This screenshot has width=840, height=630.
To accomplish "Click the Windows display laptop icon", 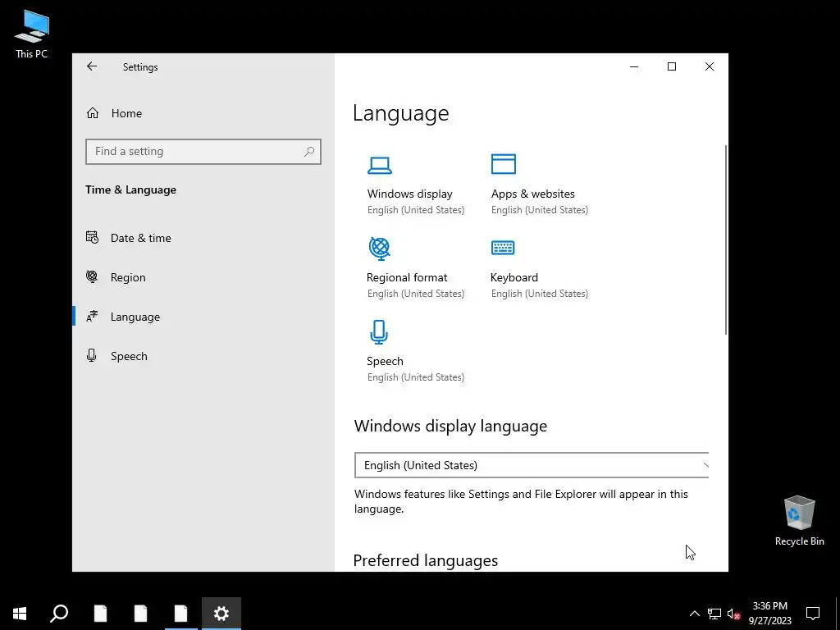I will tap(379, 165).
